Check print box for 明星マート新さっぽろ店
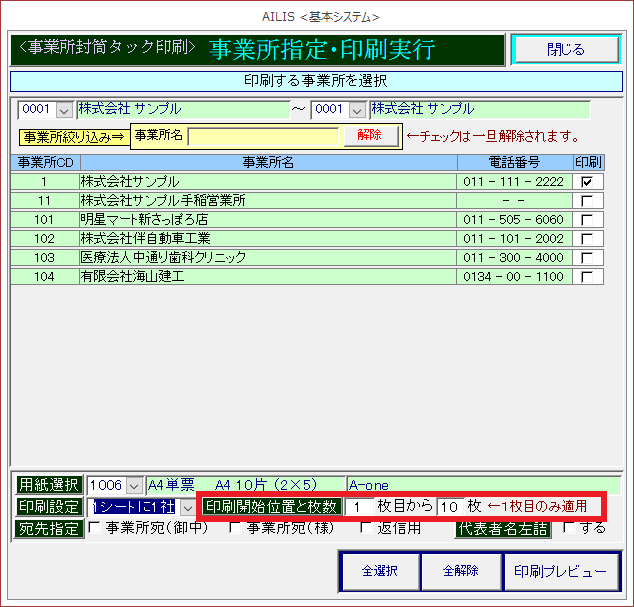Viewport: 634px width, 607px height. click(x=587, y=220)
